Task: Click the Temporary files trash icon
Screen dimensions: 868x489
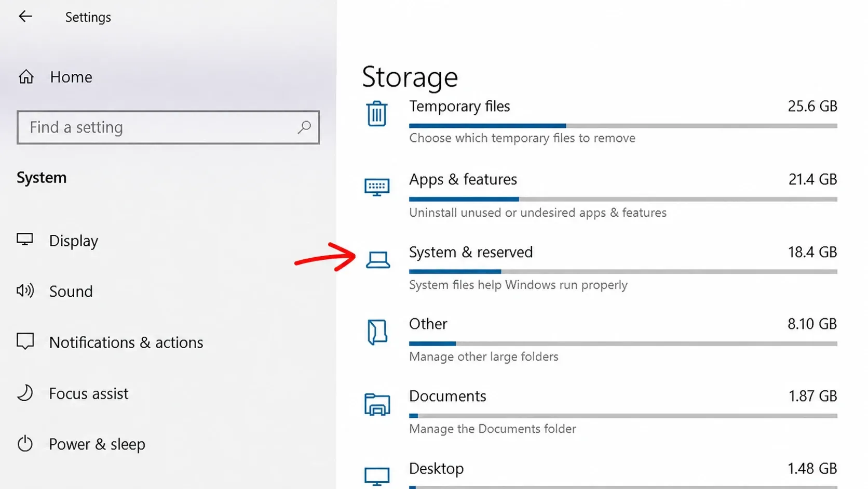Action: pos(377,114)
